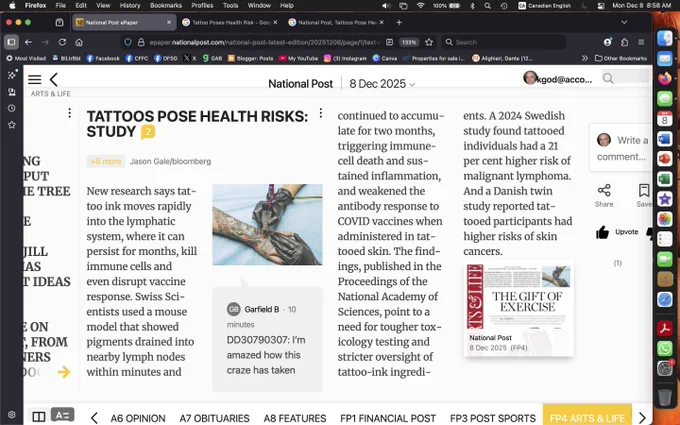Open tab overview Firefox View icon
The image size is (680, 425).
tap(59, 22)
